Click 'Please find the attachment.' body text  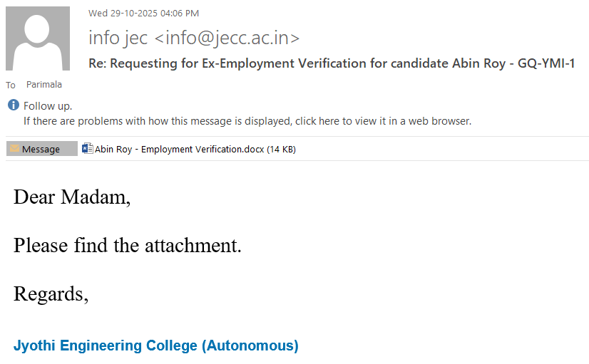coord(128,246)
